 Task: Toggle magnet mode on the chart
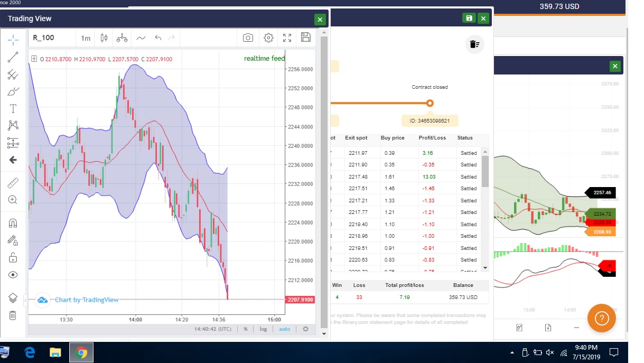click(x=13, y=223)
